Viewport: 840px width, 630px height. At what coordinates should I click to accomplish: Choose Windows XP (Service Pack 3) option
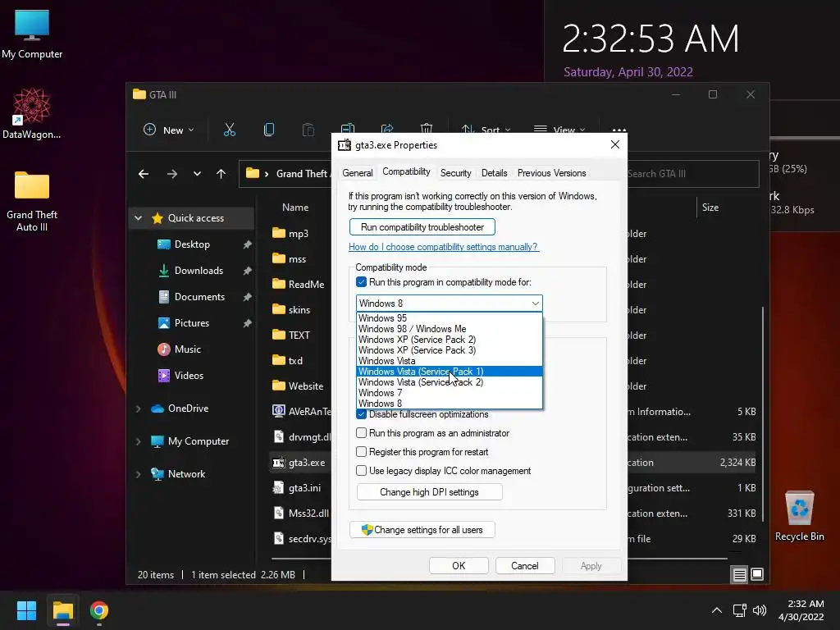[449, 350]
